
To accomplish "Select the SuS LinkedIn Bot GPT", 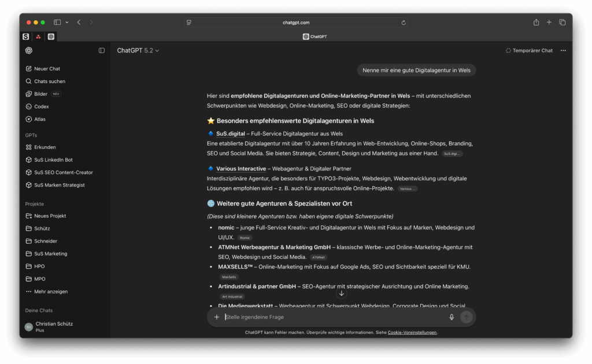I will (x=53, y=160).
